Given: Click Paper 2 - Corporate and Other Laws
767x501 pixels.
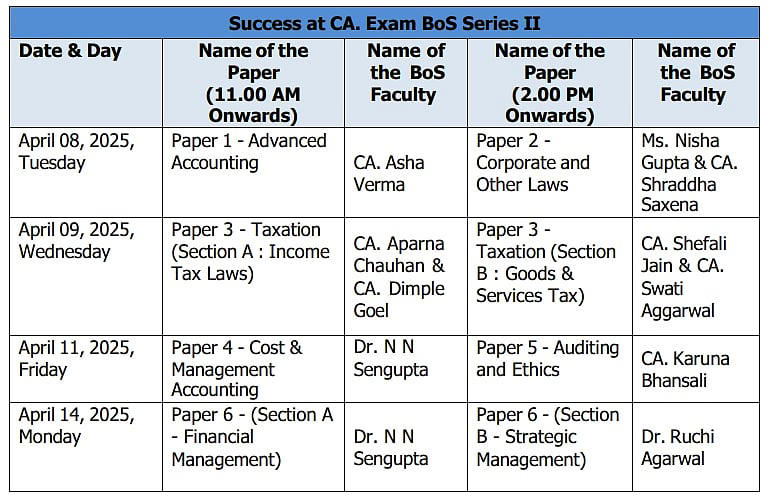Looking at the screenshot, I should pos(533,162).
